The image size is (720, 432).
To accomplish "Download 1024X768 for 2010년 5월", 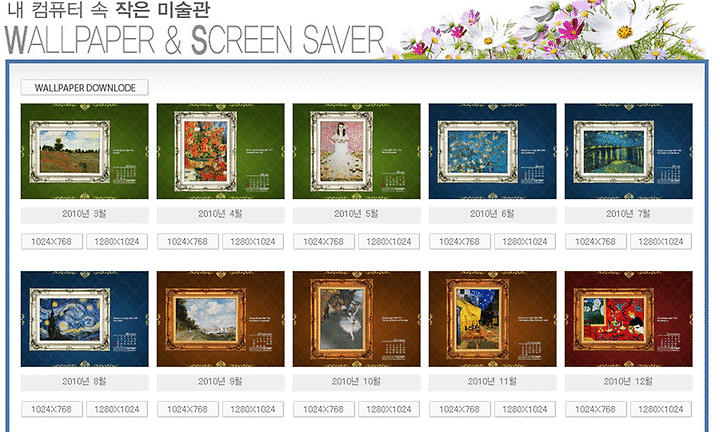I will pos(324,241).
